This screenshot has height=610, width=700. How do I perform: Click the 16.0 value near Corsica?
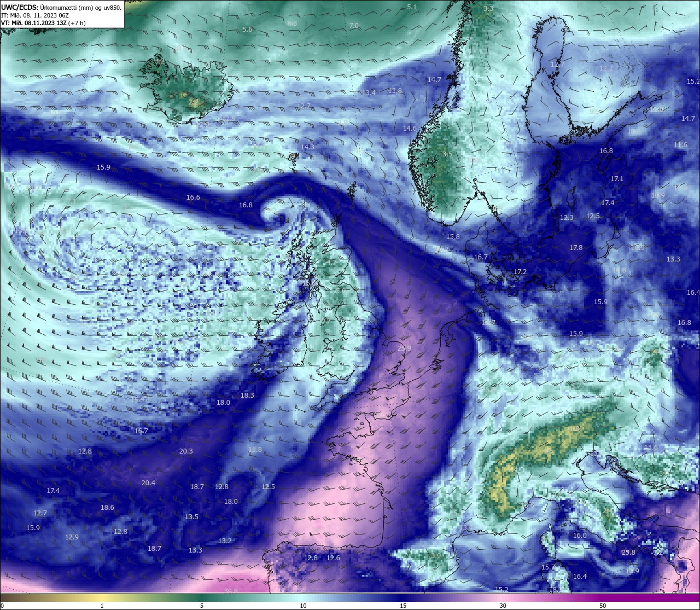(x=580, y=536)
